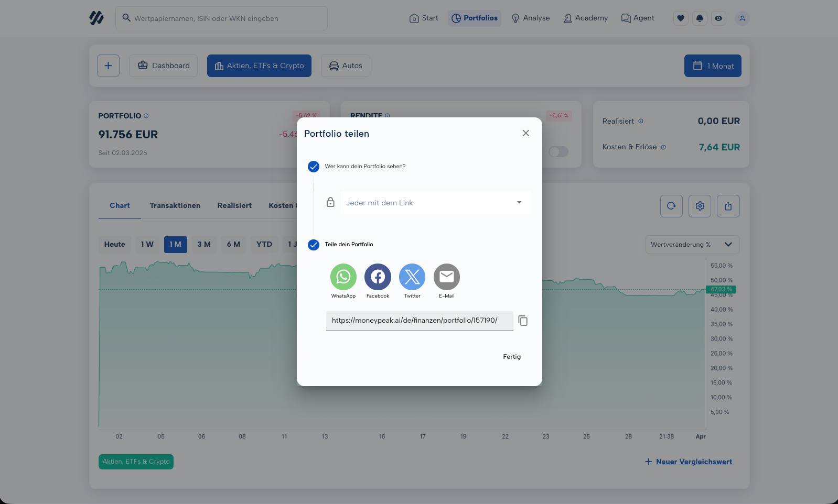This screenshot has width=838, height=504.
Task: Click the portfolio share URL field
Action: click(420, 321)
